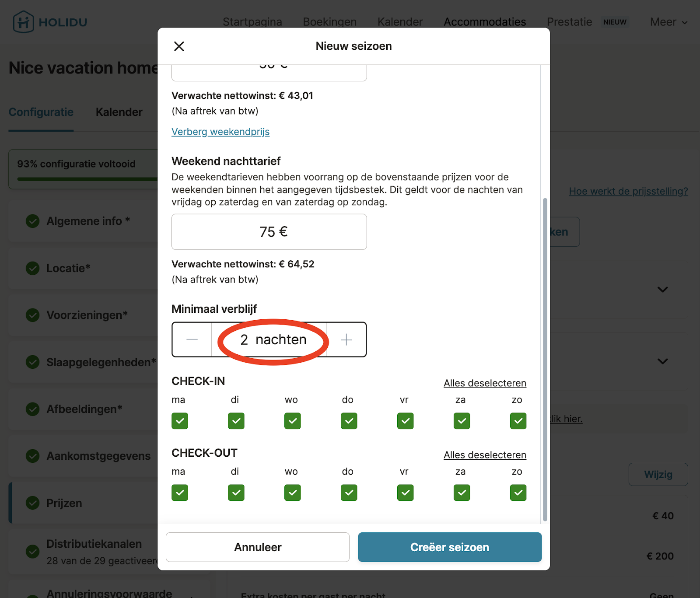Expand the upper chevron section on right
Screen dimensions: 700x598
click(663, 290)
